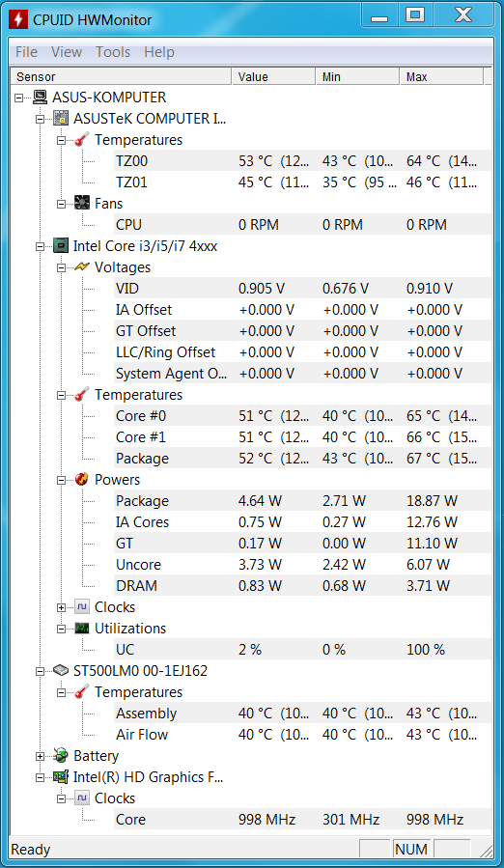504x868 pixels.
Task: Collapse the Powers section
Action: point(61,480)
